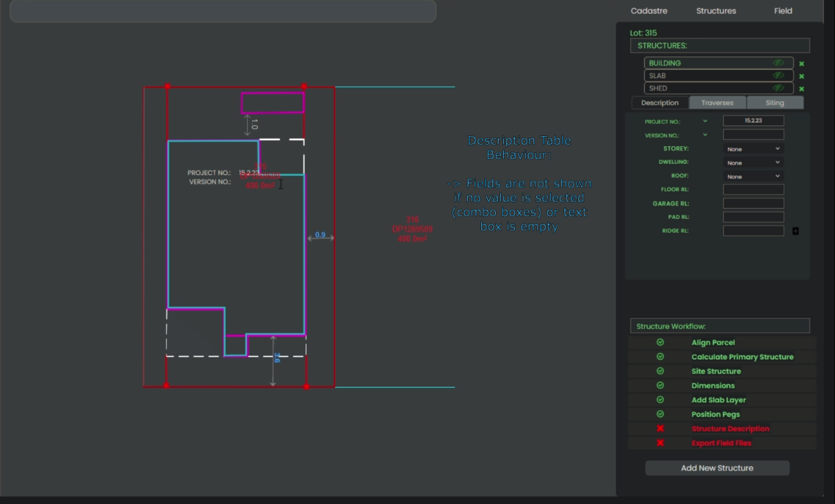Viewport: 835px width, 504px height.
Task: Click the 0.9 side setback dimension
Action: tap(320, 235)
